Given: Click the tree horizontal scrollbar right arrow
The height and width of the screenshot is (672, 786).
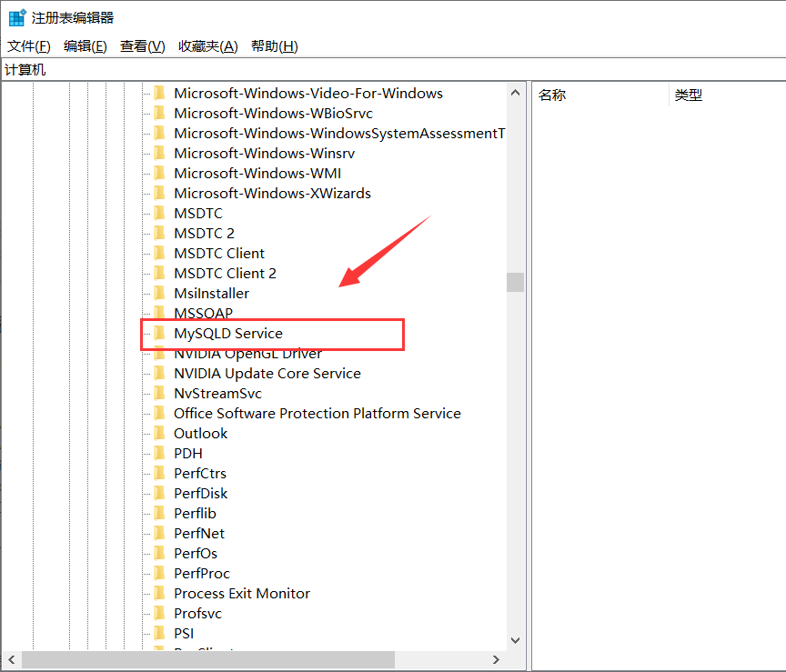Looking at the screenshot, I should click(x=496, y=659).
